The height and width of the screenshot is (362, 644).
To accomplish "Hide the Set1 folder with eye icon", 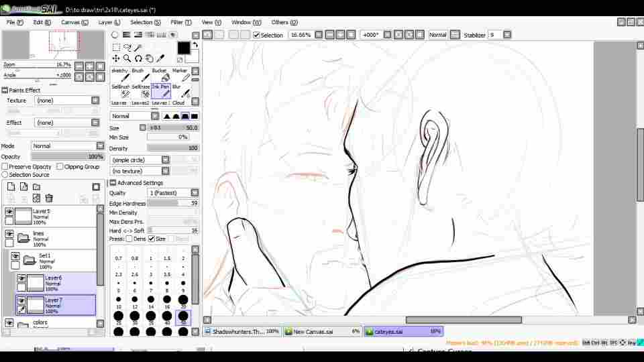I will [15, 256].
